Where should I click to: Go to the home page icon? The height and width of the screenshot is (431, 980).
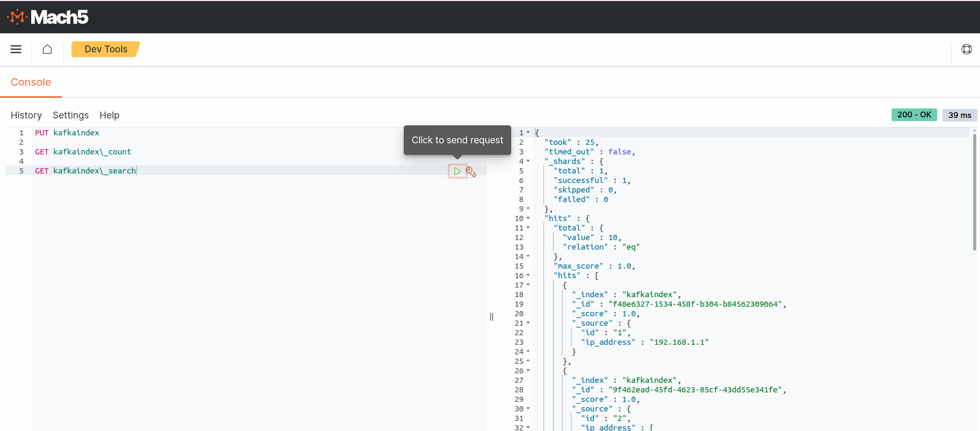coord(47,49)
